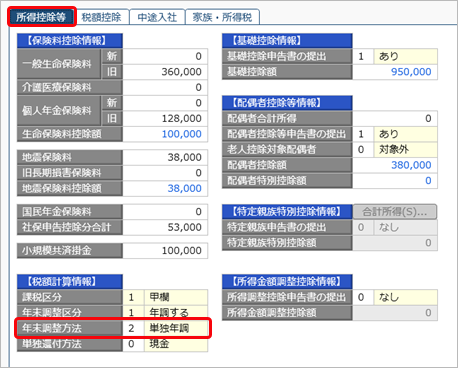Select the 年末調整区分 code field
Viewport: 458px width, 368px height.
[133, 312]
